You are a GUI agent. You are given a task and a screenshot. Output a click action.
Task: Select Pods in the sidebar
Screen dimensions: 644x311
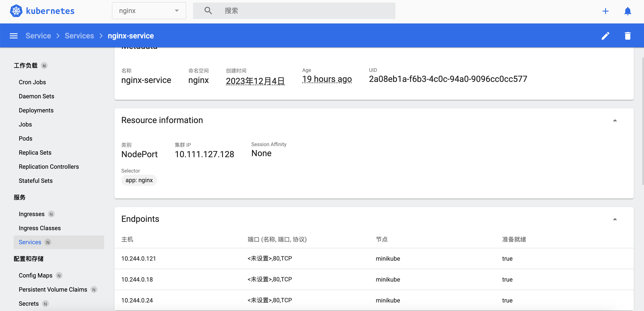[x=25, y=138]
